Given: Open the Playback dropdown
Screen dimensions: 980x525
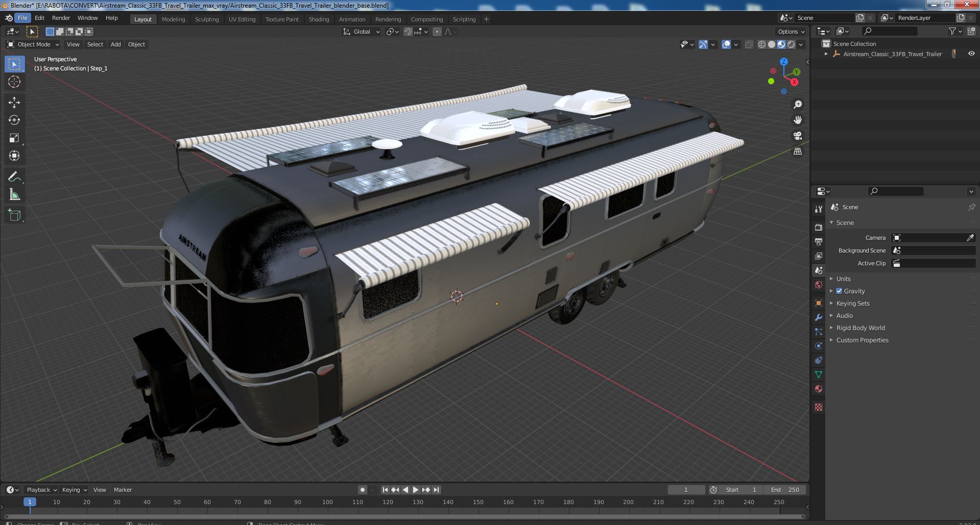Looking at the screenshot, I should click(x=41, y=490).
